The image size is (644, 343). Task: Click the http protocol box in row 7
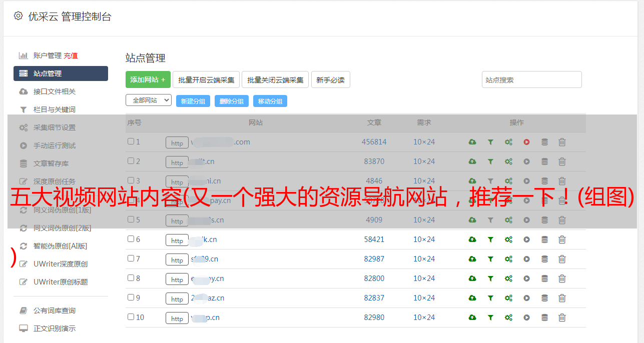pos(177,260)
